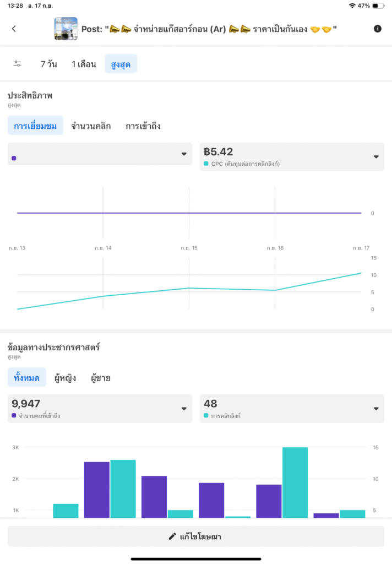Tap the pencil icon on edit ad button
392x564 pixels.
(x=172, y=536)
